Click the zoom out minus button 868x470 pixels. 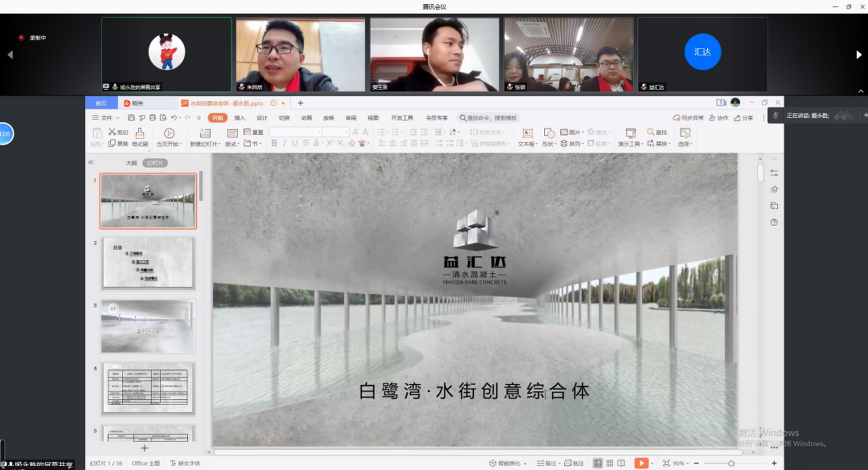[696, 463]
